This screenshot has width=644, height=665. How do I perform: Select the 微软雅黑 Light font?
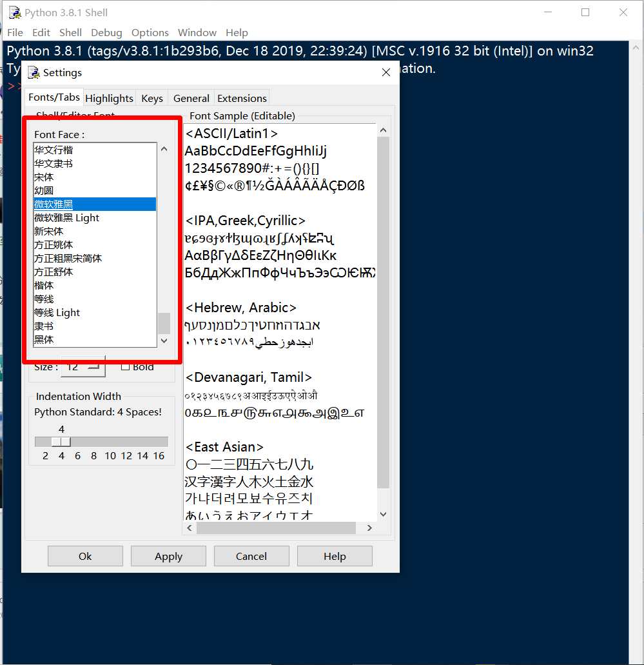click(x=67, y=218)
